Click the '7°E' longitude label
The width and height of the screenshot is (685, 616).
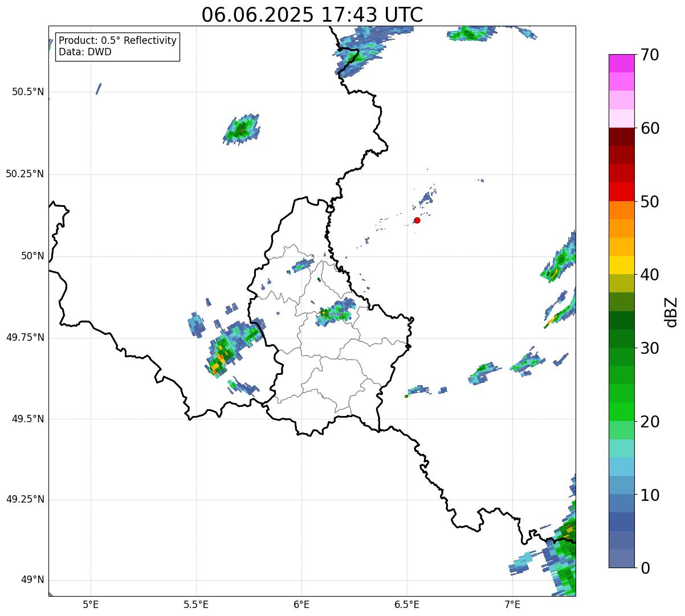coord(512,604)
